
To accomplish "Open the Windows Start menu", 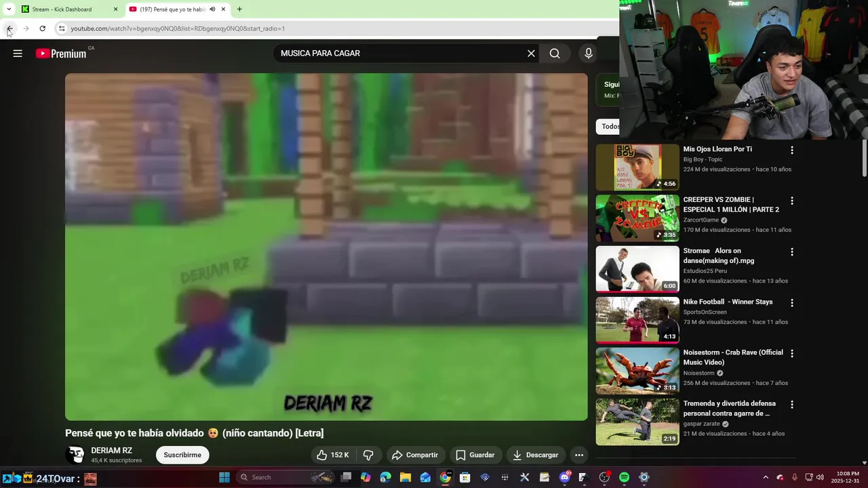I will [224, 477].
